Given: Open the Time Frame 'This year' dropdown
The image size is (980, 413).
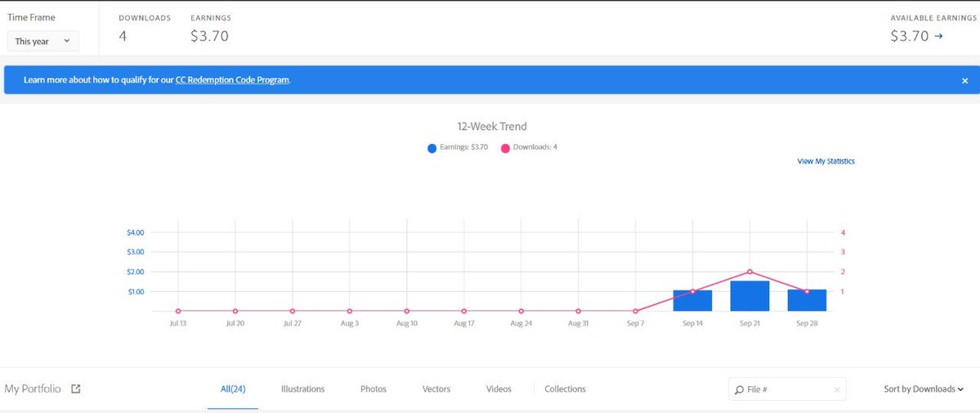Looking at the screenshot, I should click(x=43, y=41).
